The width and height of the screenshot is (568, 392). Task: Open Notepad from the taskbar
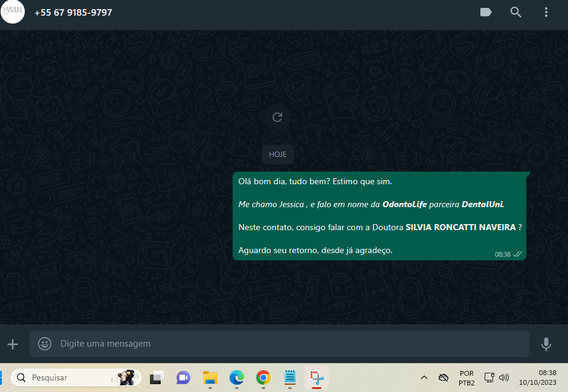(x=290, y=378)
